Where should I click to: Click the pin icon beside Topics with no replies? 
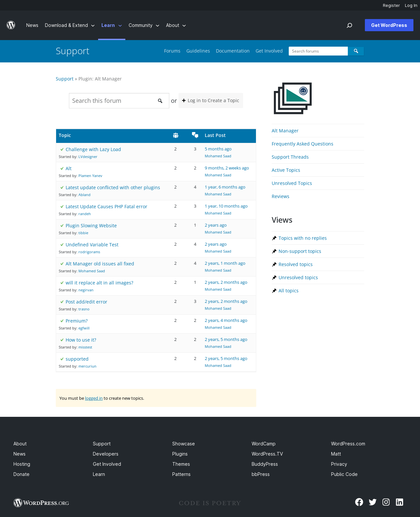tap(274, 238)
